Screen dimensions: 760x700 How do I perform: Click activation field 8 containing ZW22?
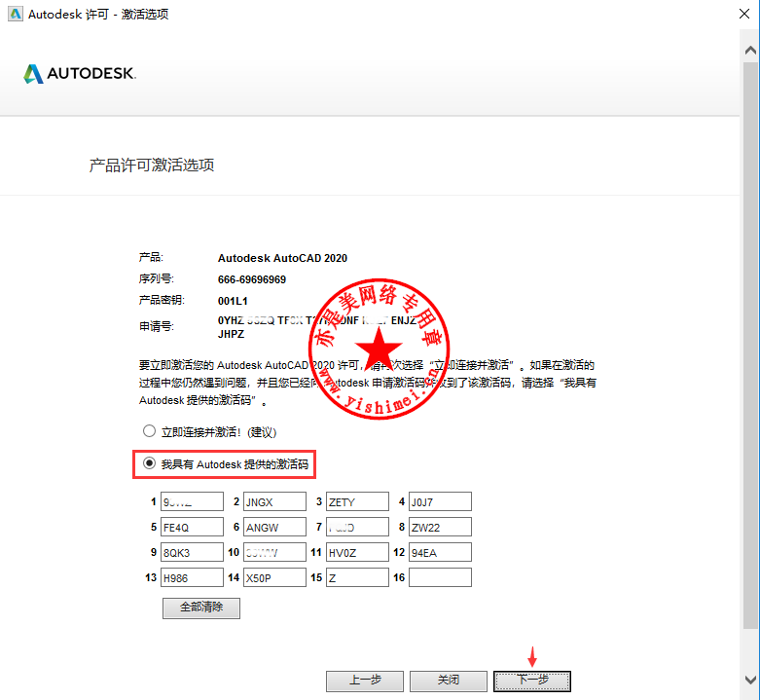440,527
